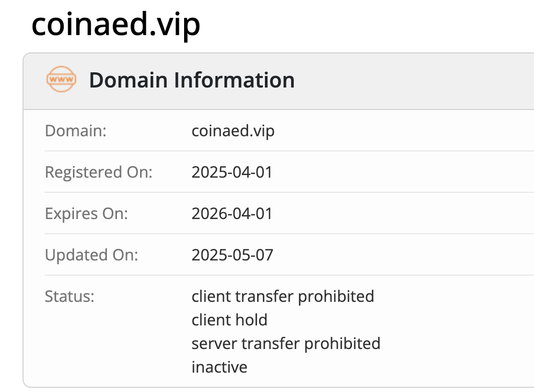Select the coinaed.vip domain value

(x=233, y=131)
